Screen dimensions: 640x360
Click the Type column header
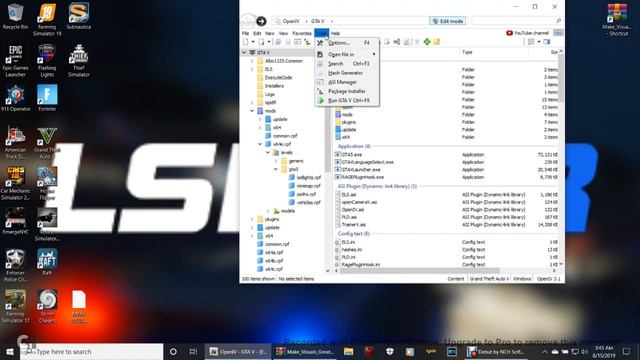click(x=467, y=52)
